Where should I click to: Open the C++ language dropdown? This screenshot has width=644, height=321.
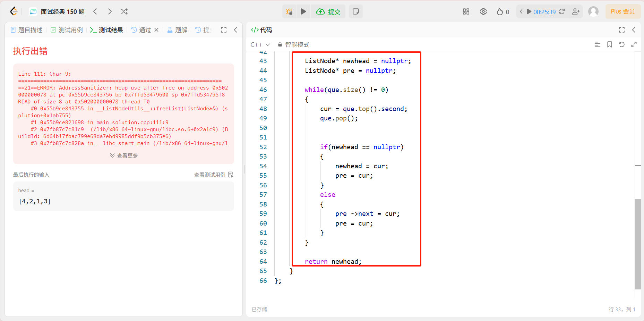[x=260, y=44]
